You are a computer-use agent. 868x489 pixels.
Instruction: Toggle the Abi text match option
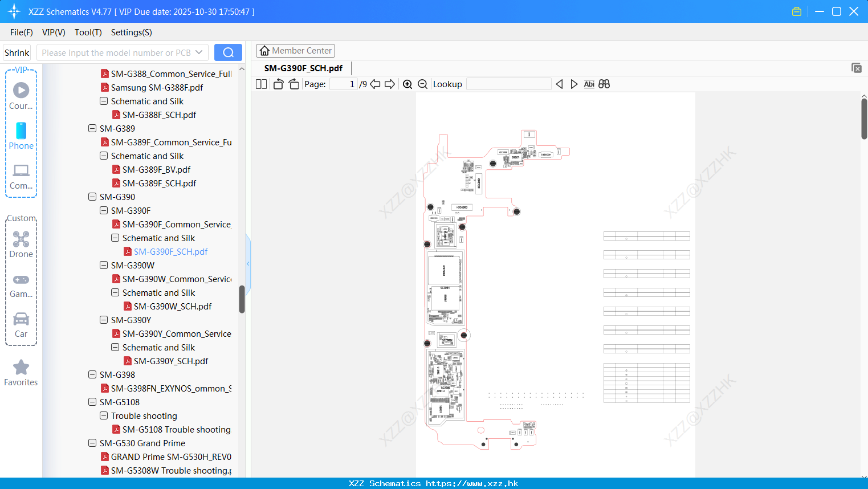589,84
